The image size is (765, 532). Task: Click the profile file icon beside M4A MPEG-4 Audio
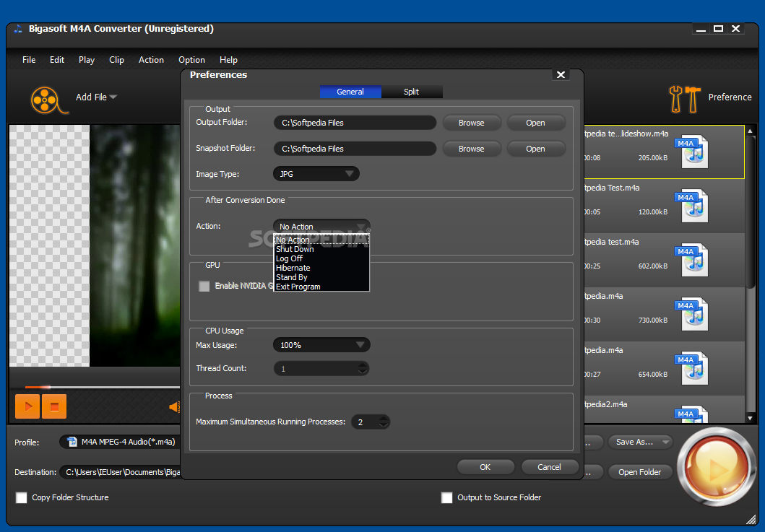(72, 442)
